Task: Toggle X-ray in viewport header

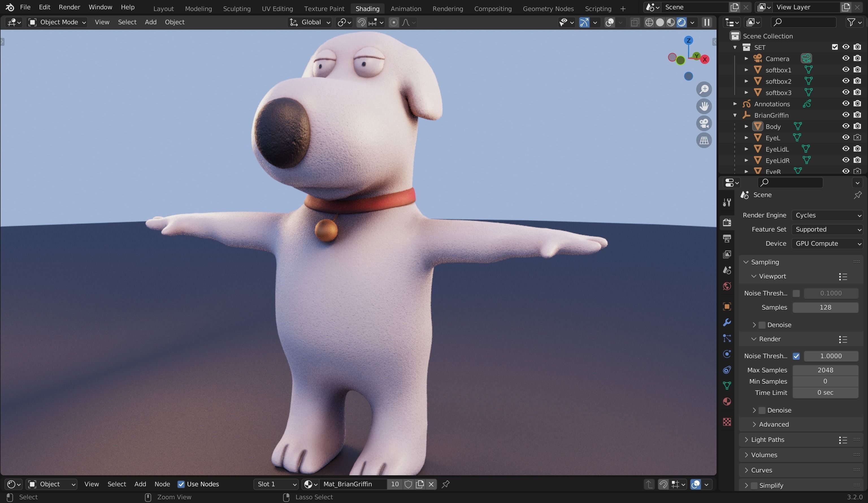Action: [x=635, y=22]
